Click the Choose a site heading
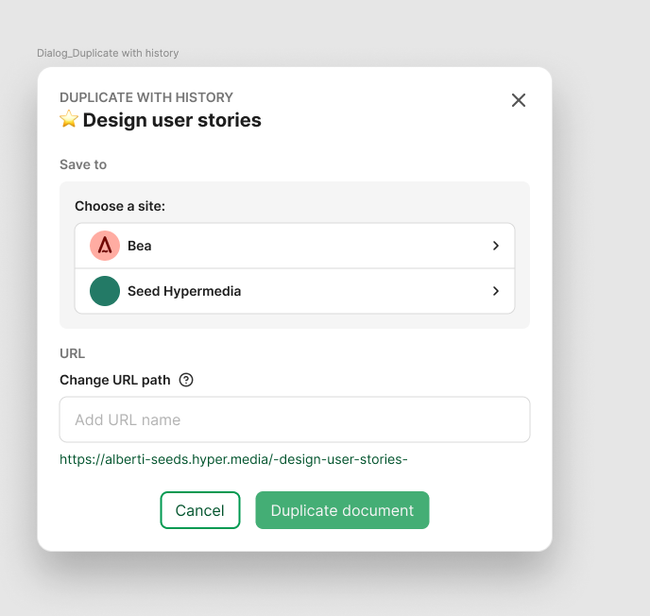 (120, 206)
